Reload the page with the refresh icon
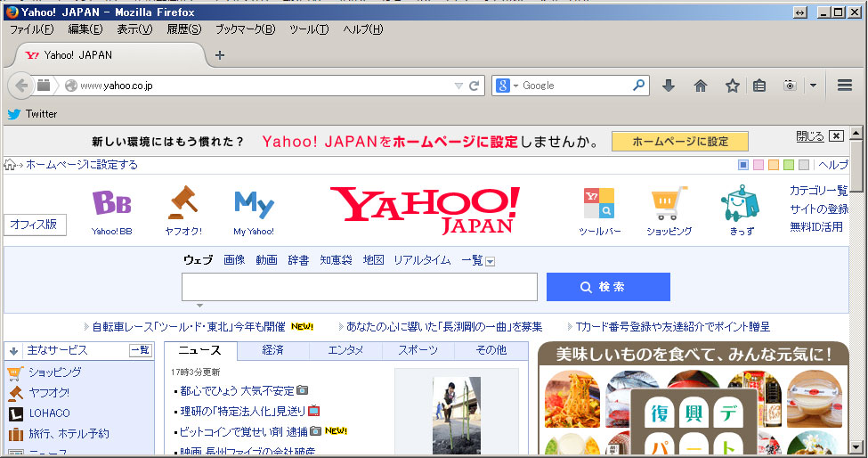This screenshot has height=458, width=868. coord(474,86)
